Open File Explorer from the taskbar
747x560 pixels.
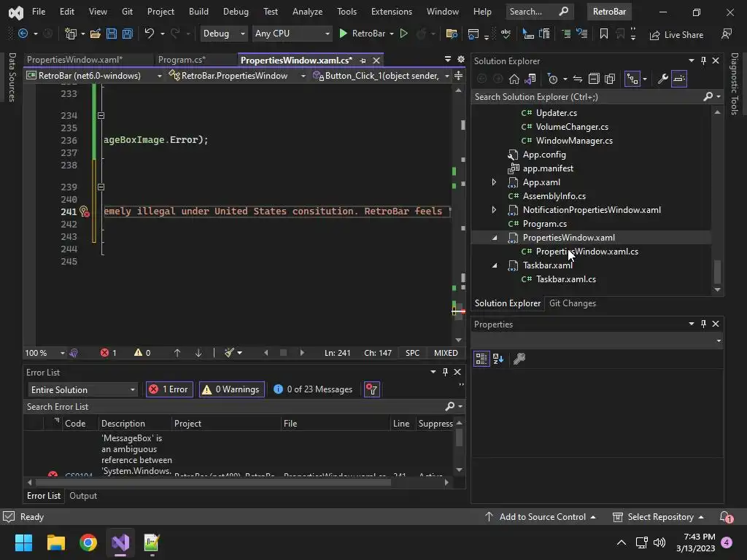(x=55, y=542)
